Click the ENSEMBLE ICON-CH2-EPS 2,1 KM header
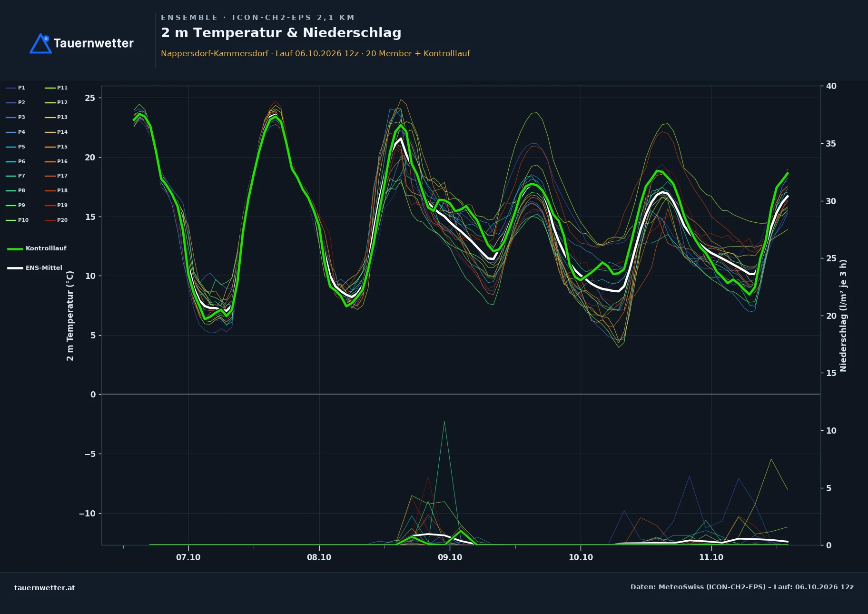This screenshot has height=614, width=868. pyautogui.click(x=257, y=18)
